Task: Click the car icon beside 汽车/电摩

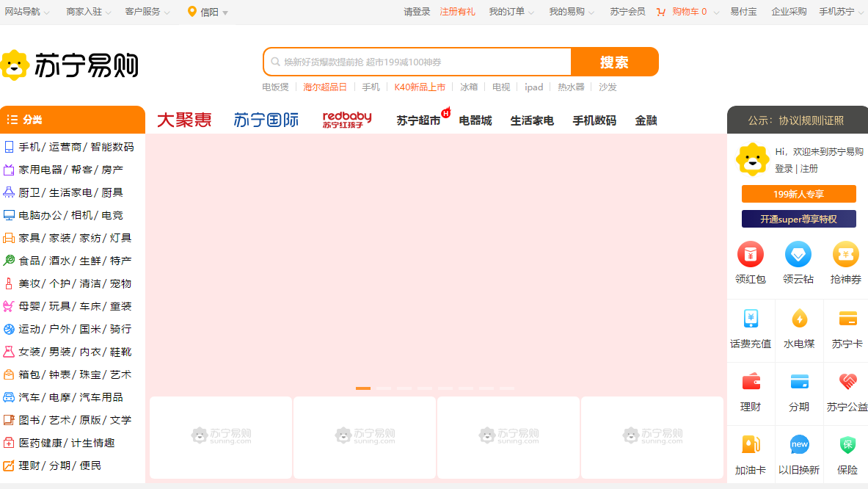Action: 9,397
